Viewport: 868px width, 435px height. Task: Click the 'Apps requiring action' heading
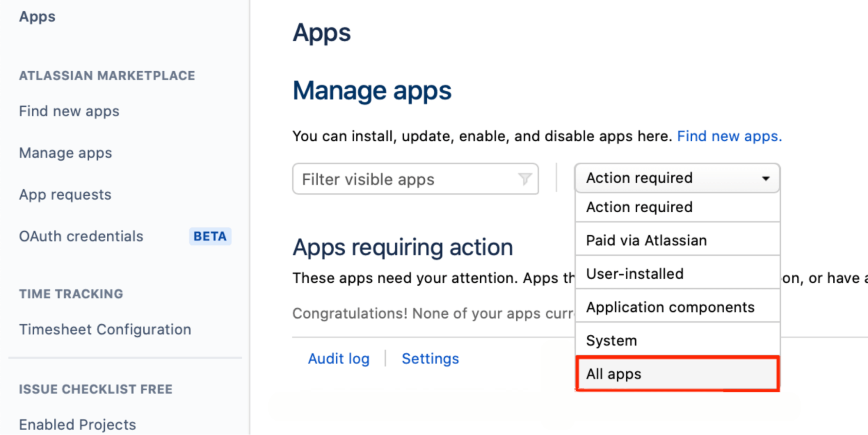[403, 247]
